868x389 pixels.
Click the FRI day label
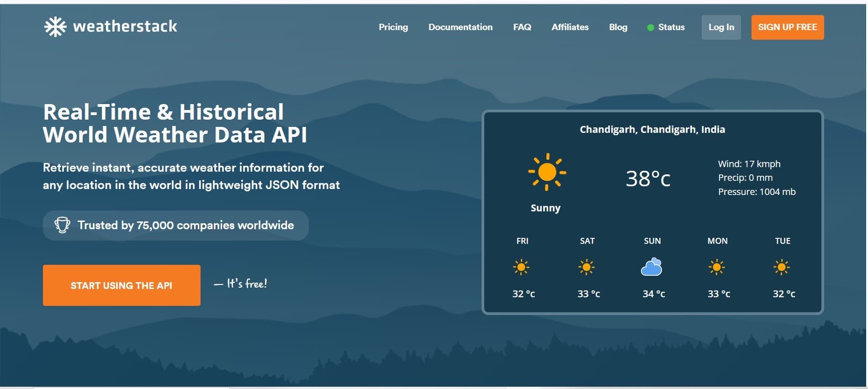coord(522,241)
